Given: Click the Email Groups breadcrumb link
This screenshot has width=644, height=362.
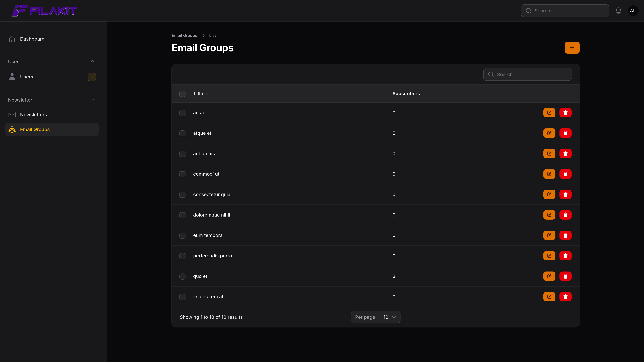Looking at the screenshot, I should click(x=184, y=36).
